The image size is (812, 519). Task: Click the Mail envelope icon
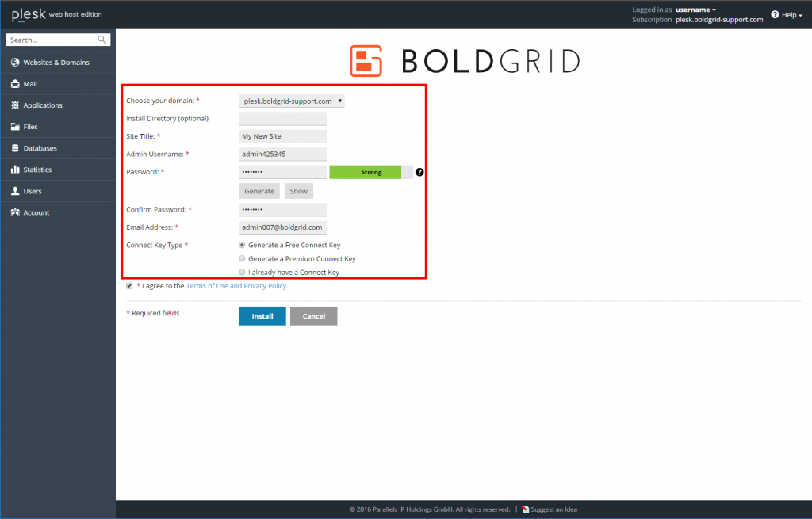coord(15,84)
